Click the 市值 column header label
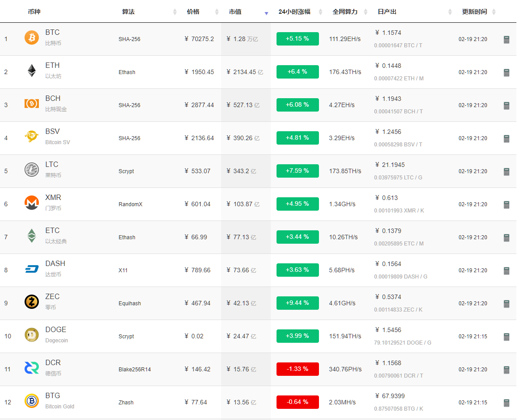The width and height of the screenshot is (524, 420). point(235,12)
